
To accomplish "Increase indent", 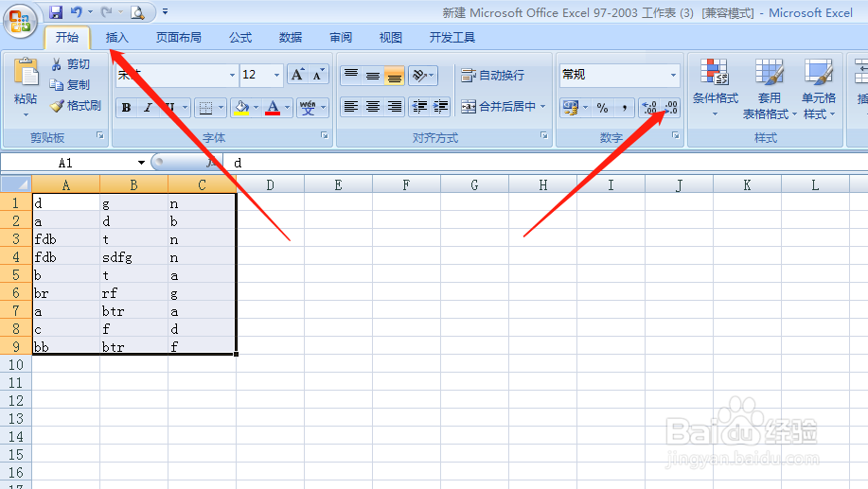I will 441,106.
